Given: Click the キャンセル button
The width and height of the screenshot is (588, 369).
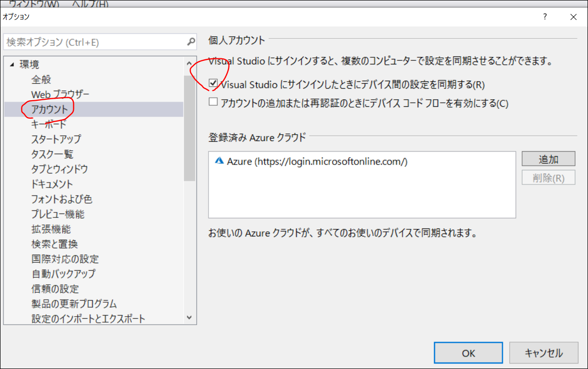Looking at the screenshot, I should click(544, 353).
